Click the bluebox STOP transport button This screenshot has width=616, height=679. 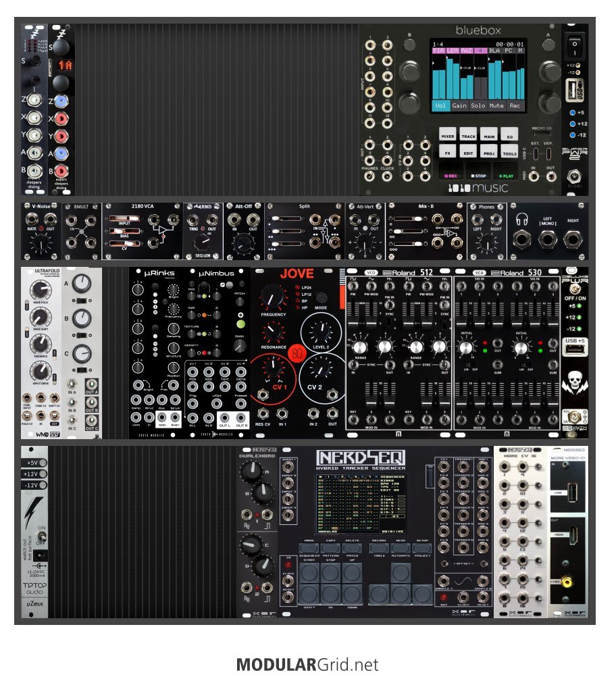pyautogui.click(x=478, y=172)
